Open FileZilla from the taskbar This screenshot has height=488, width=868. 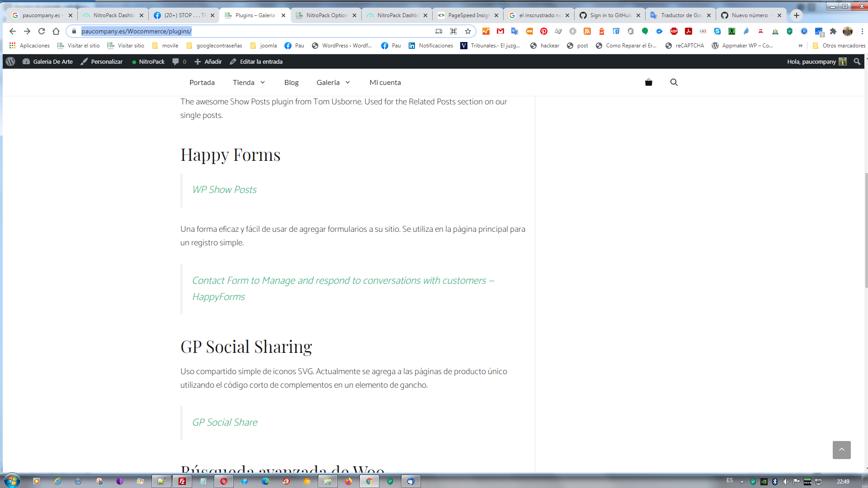click(182, 481)
